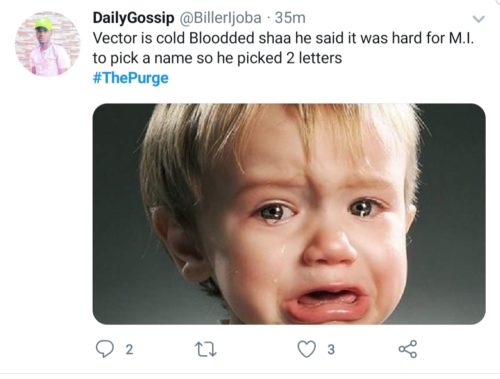Click the second line ending '2 letters'
Screen dimensions: 500x379
217,58
